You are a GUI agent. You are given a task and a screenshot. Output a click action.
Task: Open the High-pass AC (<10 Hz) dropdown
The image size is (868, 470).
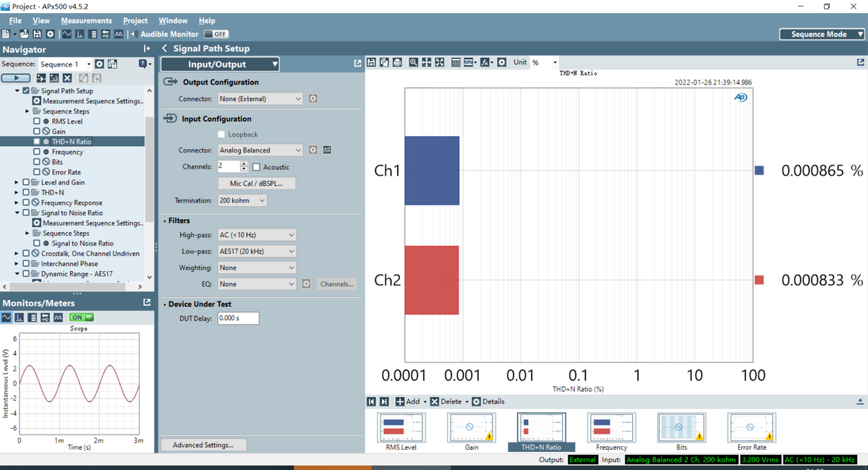(x=257, y=235)
